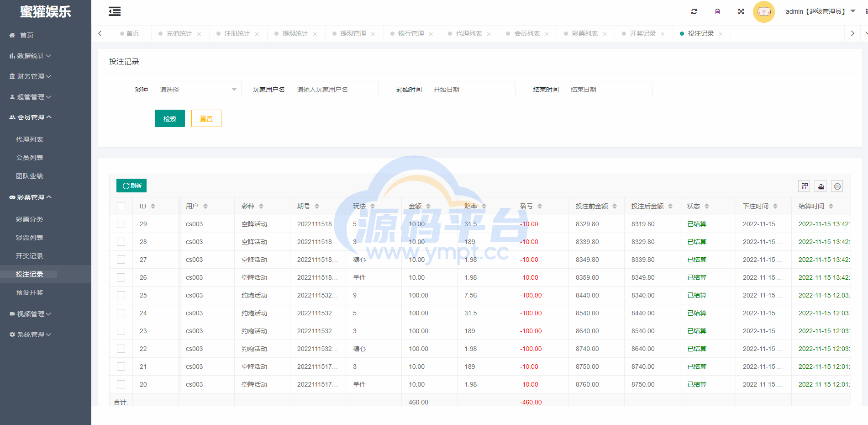The width and height of the screenshot is (868, 425).
Task: Close the 彩票列表 tab
Action: point(605,34)
